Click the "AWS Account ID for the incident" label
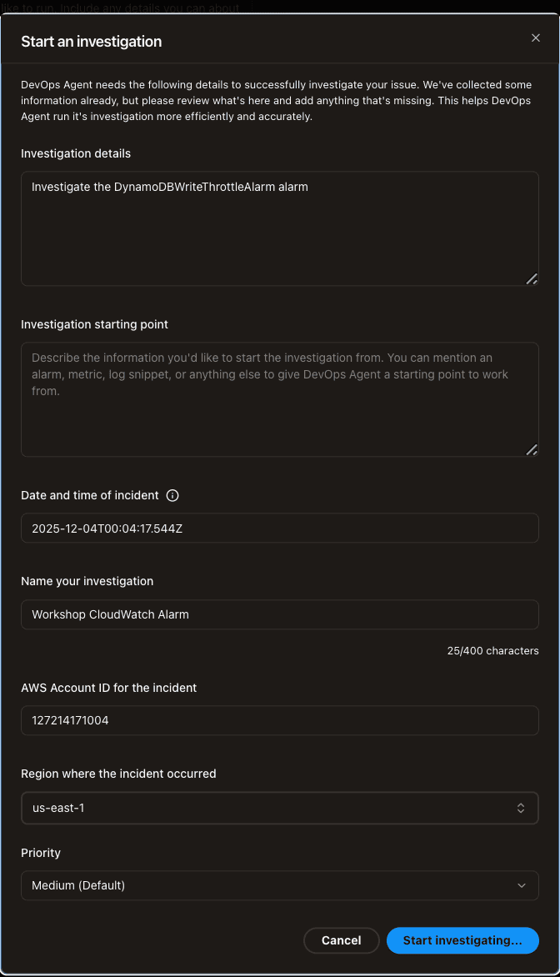 (108, 688)
